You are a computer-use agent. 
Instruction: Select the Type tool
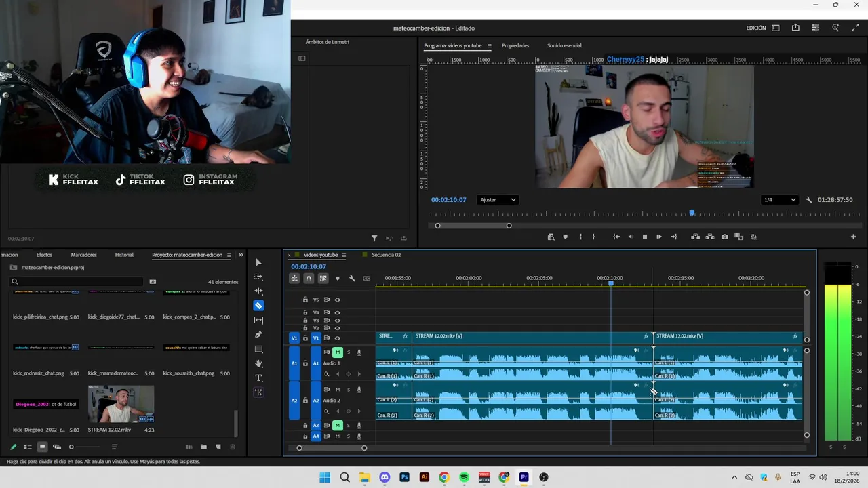(x=258, y=378)
